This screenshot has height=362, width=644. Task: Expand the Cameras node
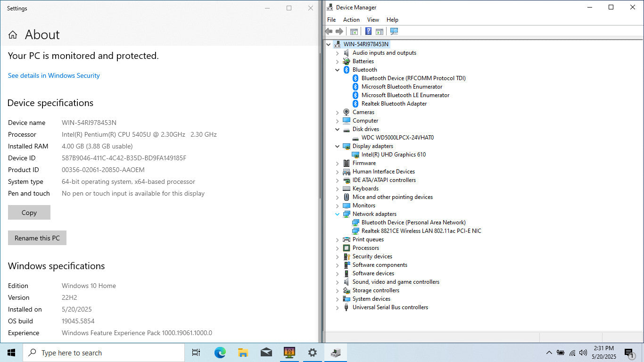(337, 112)
